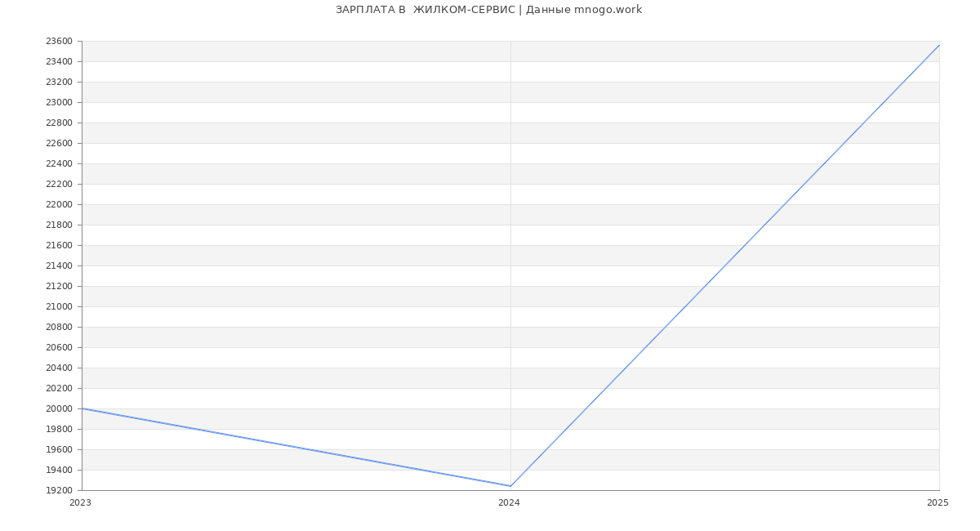
Task: Click the 19200 y-axis label
Action: [59, 490]
